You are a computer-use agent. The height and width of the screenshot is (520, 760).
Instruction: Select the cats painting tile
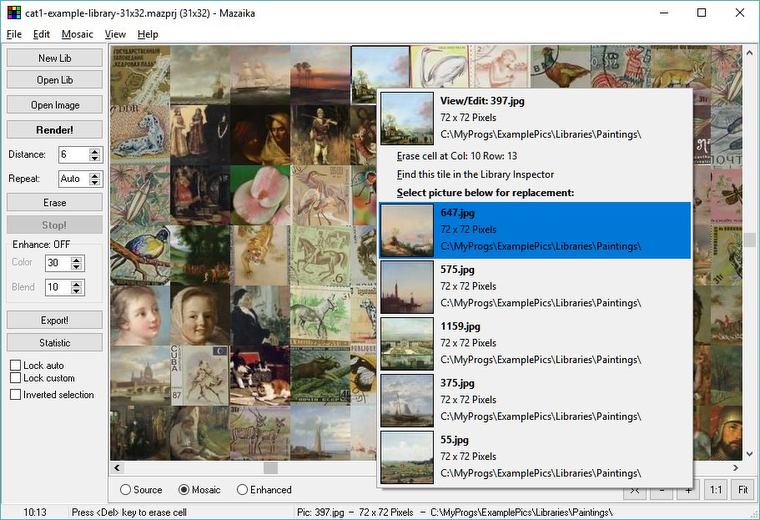(x=260, y=375)
